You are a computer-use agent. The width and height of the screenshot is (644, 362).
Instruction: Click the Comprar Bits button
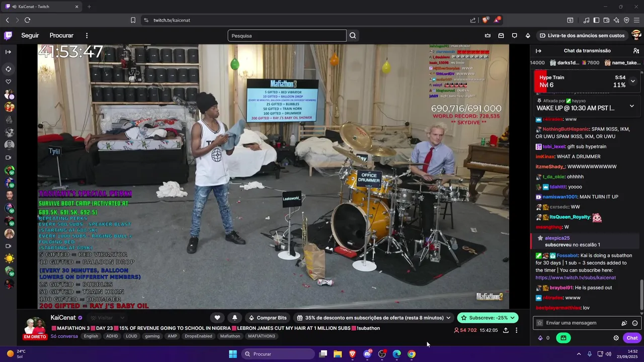pyautogui.click(x=267, y=318)
